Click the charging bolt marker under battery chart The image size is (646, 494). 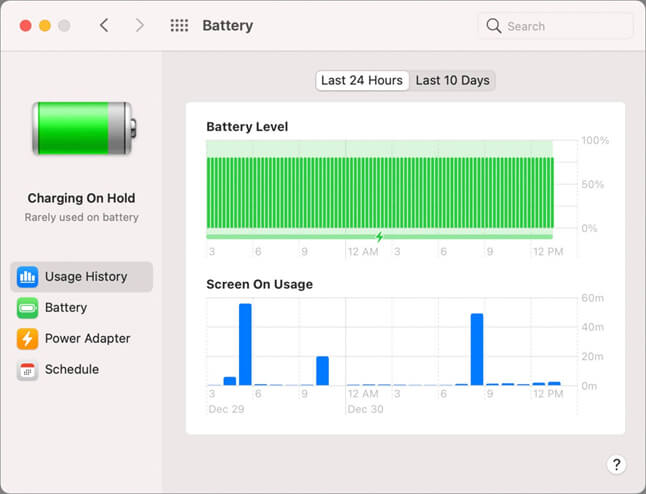(x=379, y=237)
